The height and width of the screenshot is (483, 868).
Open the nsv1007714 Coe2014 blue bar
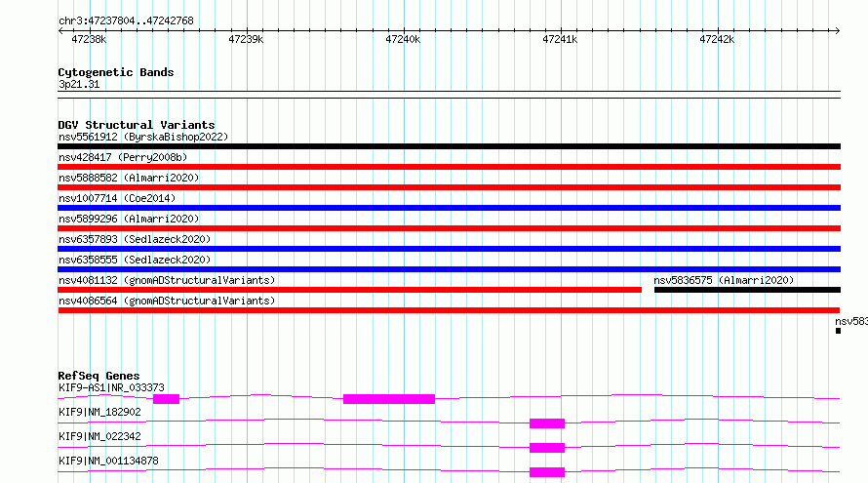[x=449, y=208]
